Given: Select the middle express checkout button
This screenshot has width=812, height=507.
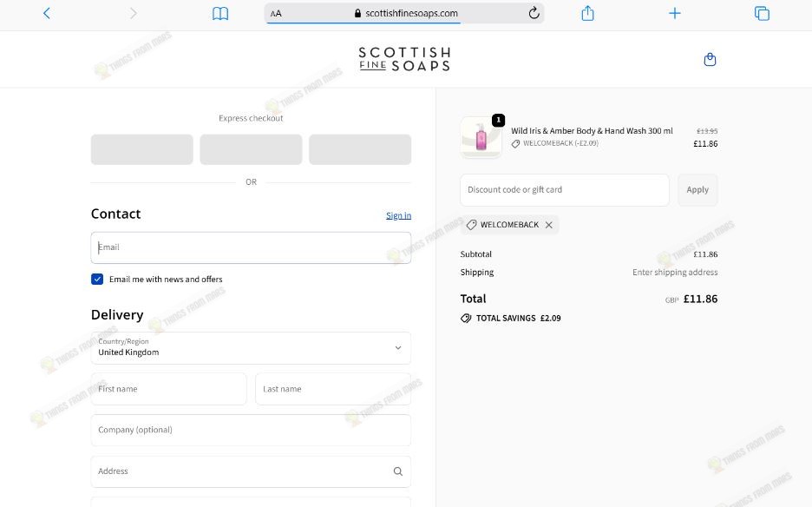Looking at the screenshot, I should 252,149.
